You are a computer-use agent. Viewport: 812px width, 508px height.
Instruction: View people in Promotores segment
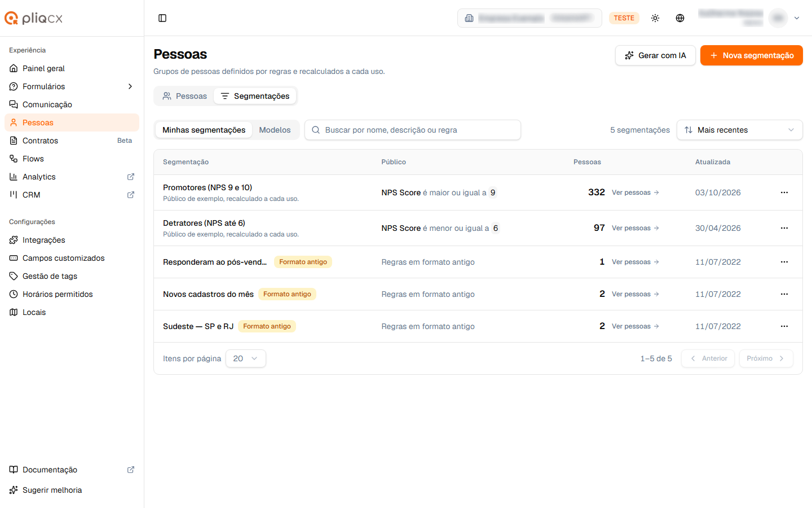click(x=636, y=192)
